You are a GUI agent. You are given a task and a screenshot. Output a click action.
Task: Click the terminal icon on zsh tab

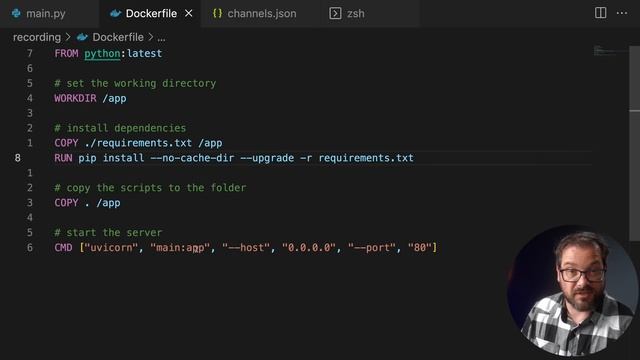pyautogui.click(x=335, y=13)
